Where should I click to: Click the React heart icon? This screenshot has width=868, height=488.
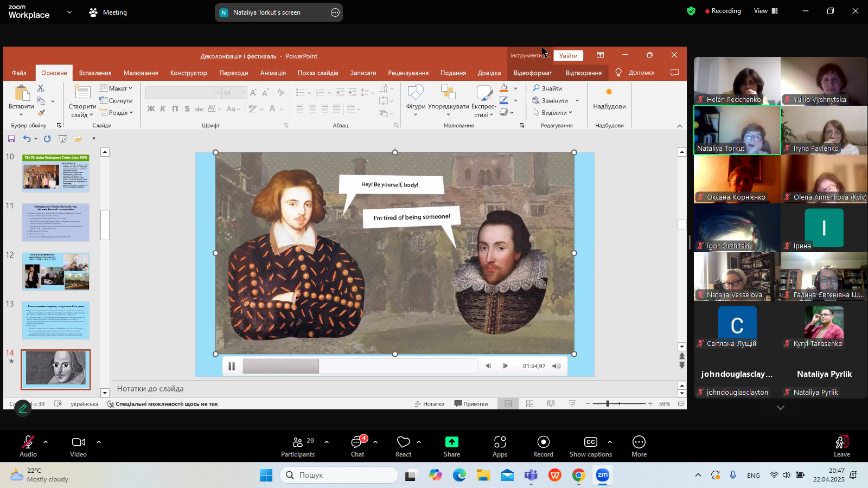coord(403,442)
